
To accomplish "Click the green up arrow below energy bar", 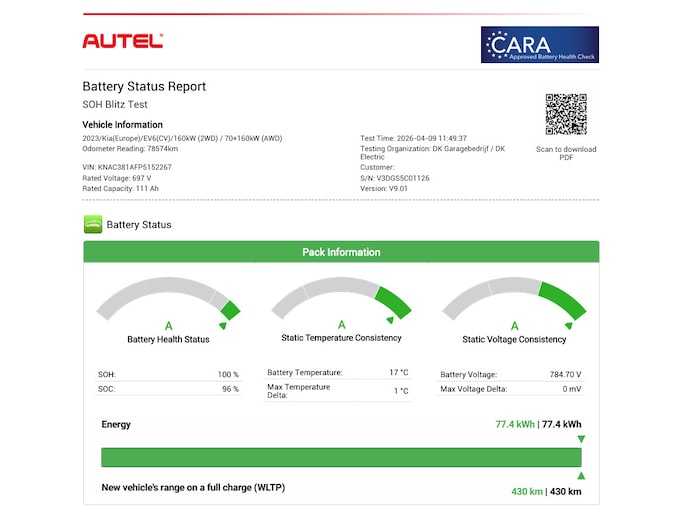I will click(x=581, y=475).
